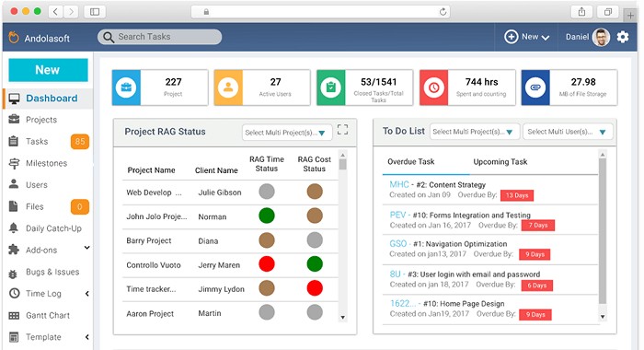This screenshot has width=644, height=350.
Task: Click the Tasks 85 count badge
Action: pos(80,142)
